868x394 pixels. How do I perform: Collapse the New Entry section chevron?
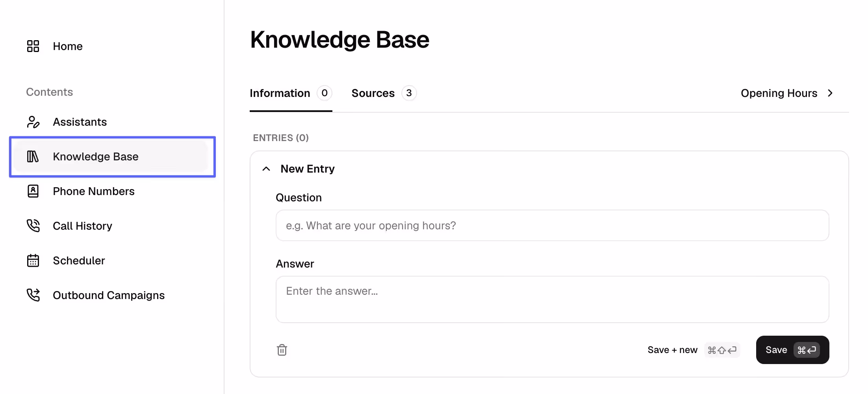coord(266,169)
